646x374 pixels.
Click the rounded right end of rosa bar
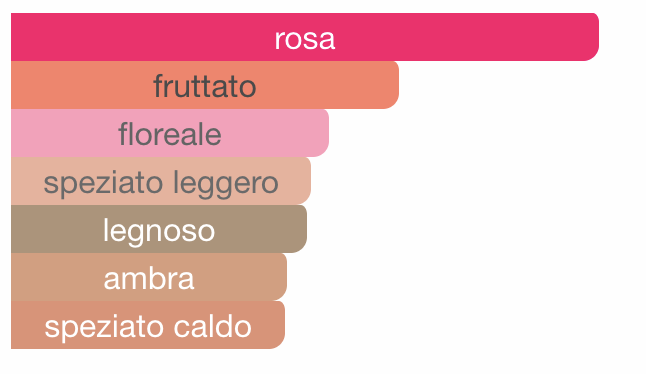590,37
